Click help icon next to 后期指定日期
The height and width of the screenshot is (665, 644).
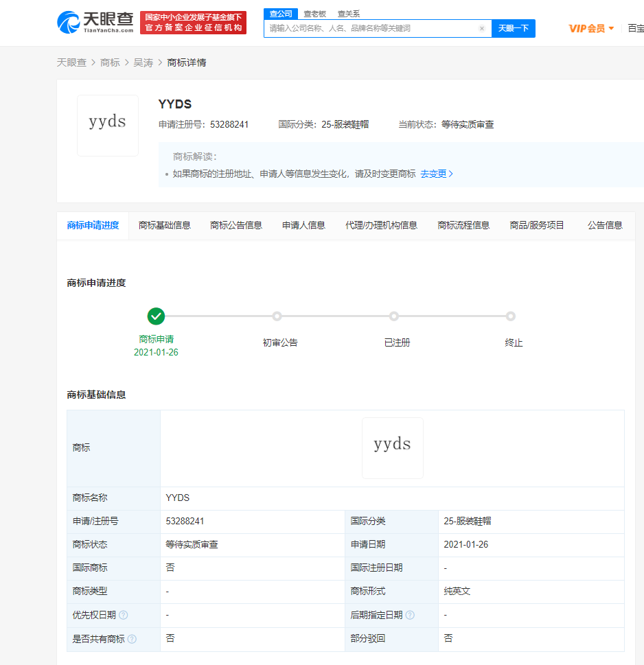tap(410, 615)
